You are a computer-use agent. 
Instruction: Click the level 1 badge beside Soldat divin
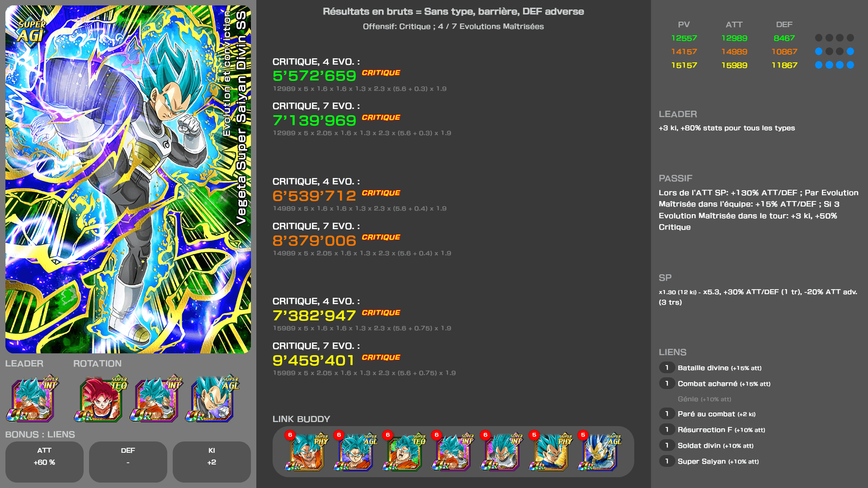[667, 445]
